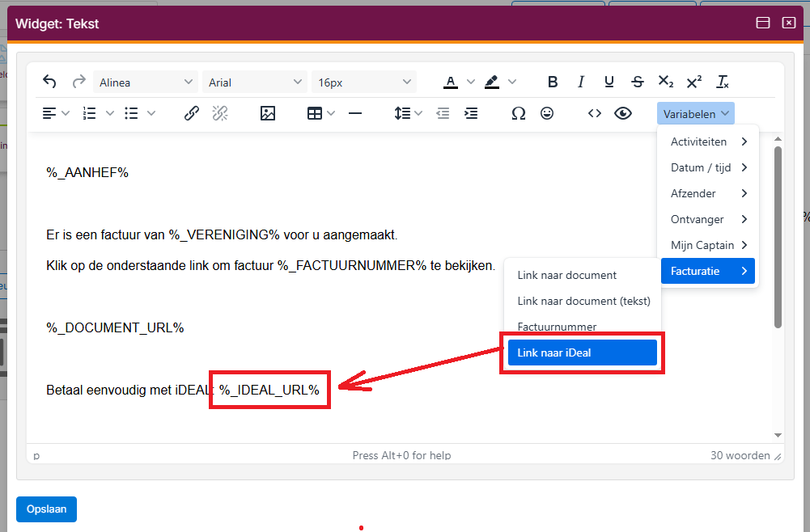The width and height of the screenshot is (810, 532).
Task: Click the Undo arrow icon
Action: click(x=50, y=82)
